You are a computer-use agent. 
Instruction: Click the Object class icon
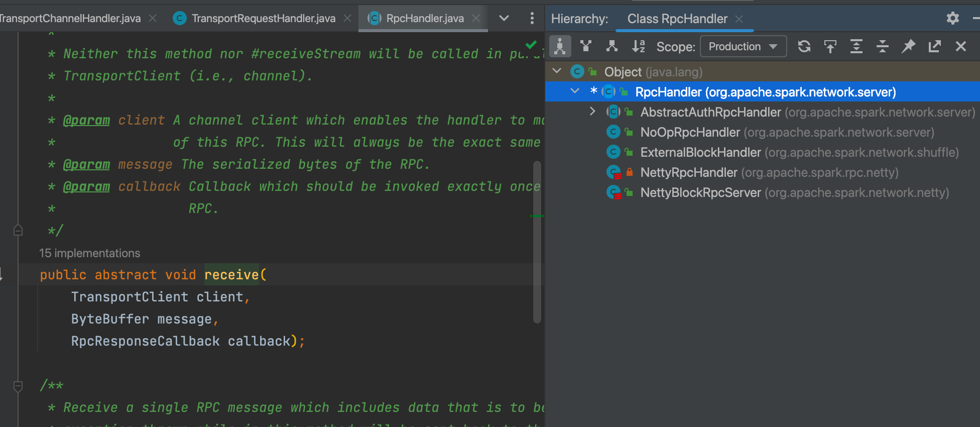tap(577, 72)
